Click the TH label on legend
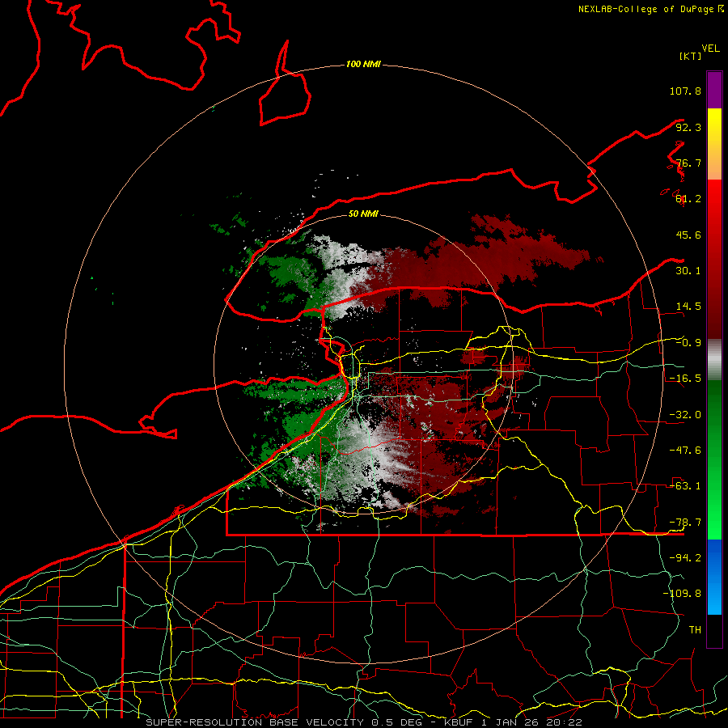The image size is (728, 728). (x=695, y=630)
